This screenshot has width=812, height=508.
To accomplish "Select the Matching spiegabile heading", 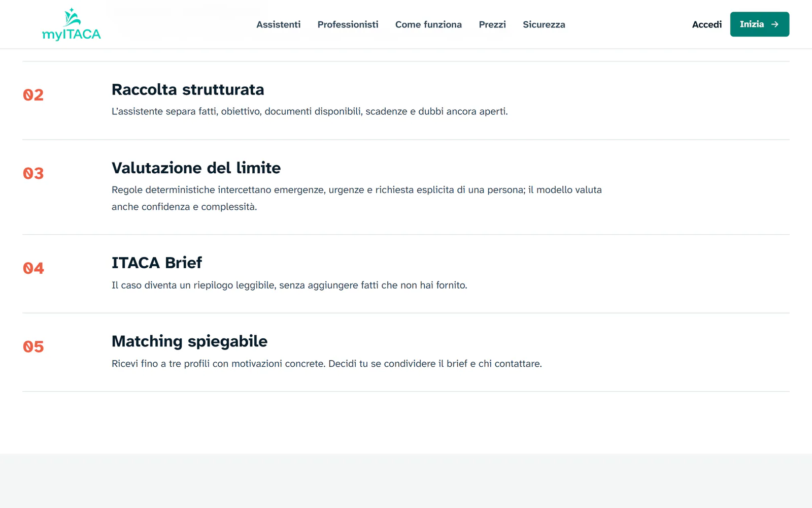I will (189, 341).
